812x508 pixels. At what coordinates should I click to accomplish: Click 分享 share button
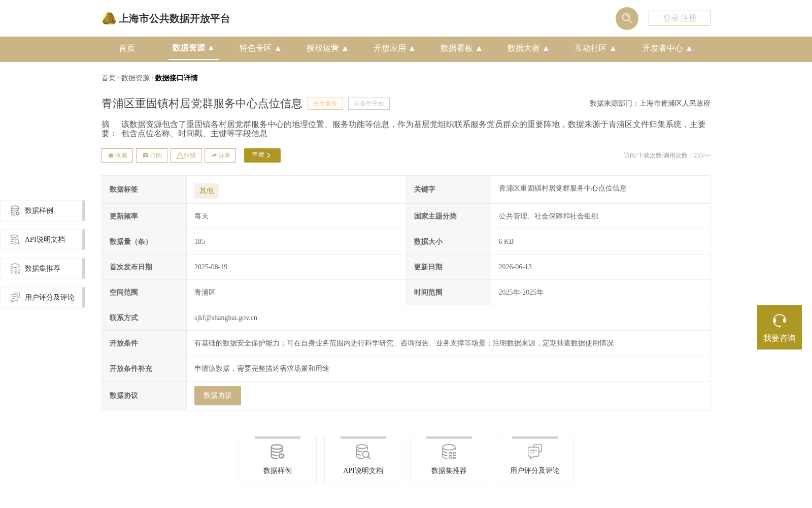click(220, 155)
